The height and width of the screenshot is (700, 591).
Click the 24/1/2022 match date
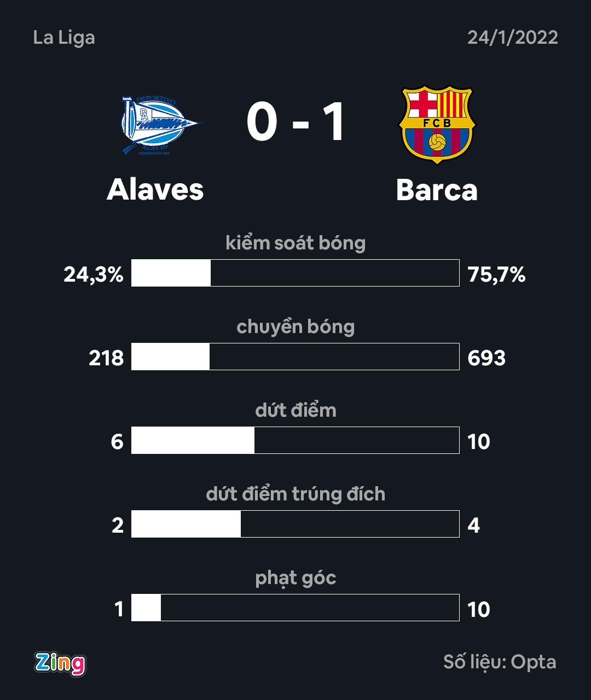(512, 38)
